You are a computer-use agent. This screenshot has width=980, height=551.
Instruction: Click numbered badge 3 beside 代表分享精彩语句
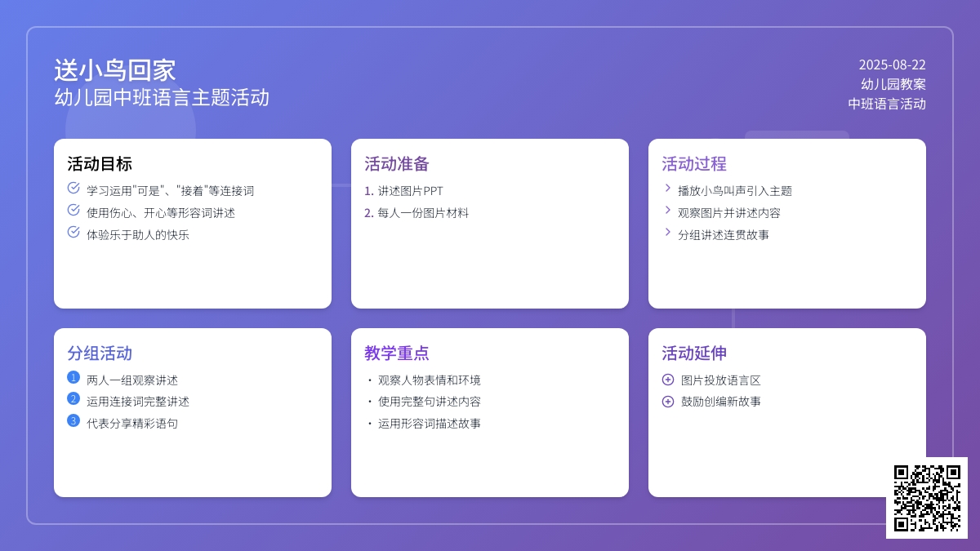pos(73,421)
